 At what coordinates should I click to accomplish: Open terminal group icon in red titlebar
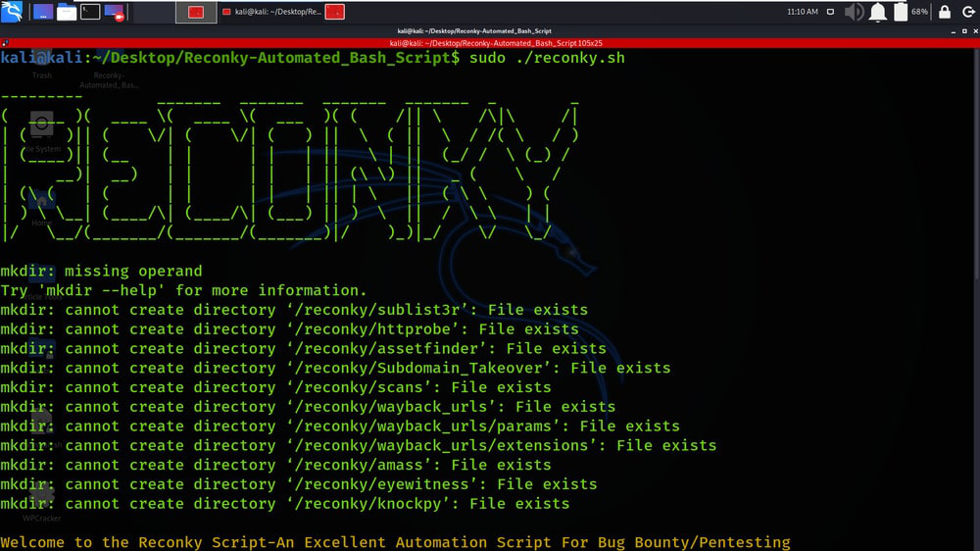(5, 43)
